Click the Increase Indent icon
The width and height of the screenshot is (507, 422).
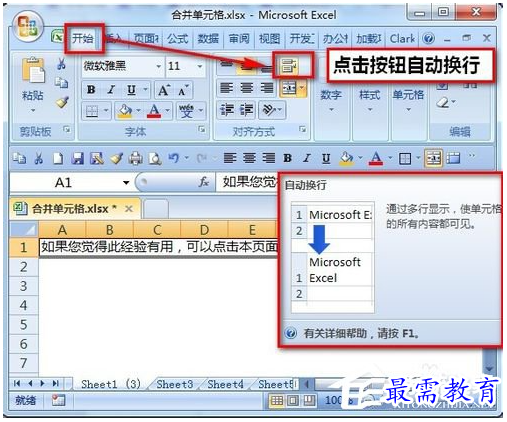coord(247,110)
